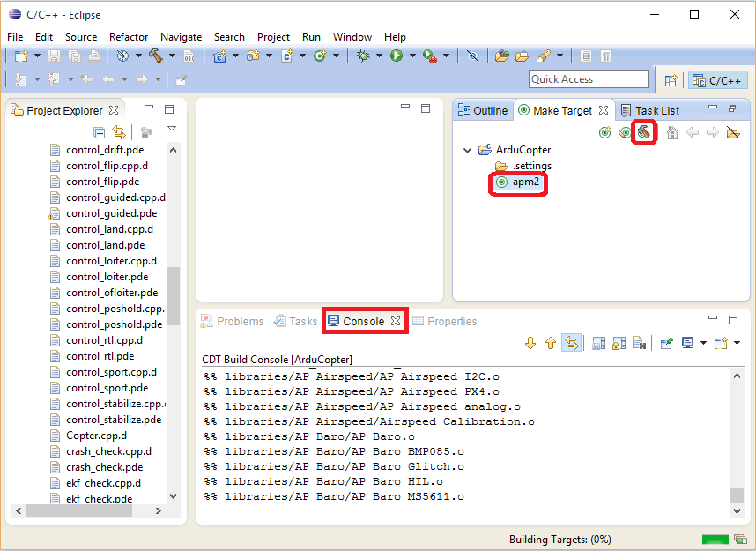Collapse the ArduCopter tree node
The height and width of the screenshot is (551, 756).
467,150
